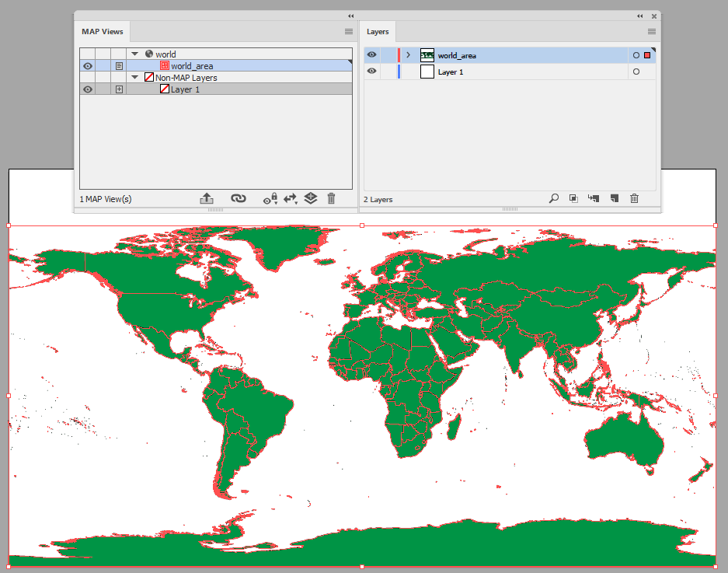Click the export MAP View icon
The width and height of the screenshot is (728, 573).
tap(207, 199)
